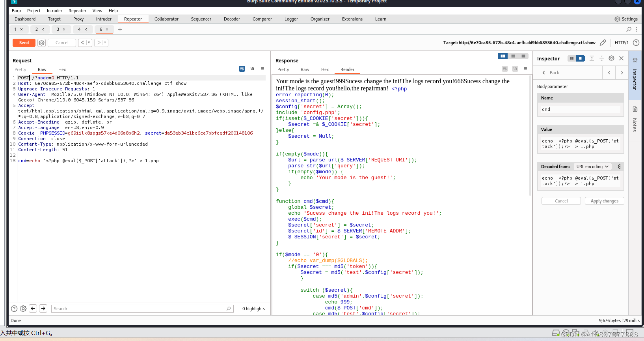Open the Intruder menu in menu bar
Viewport: 644px width, 341px height.
pyautogui.click(x=54, y=11)
